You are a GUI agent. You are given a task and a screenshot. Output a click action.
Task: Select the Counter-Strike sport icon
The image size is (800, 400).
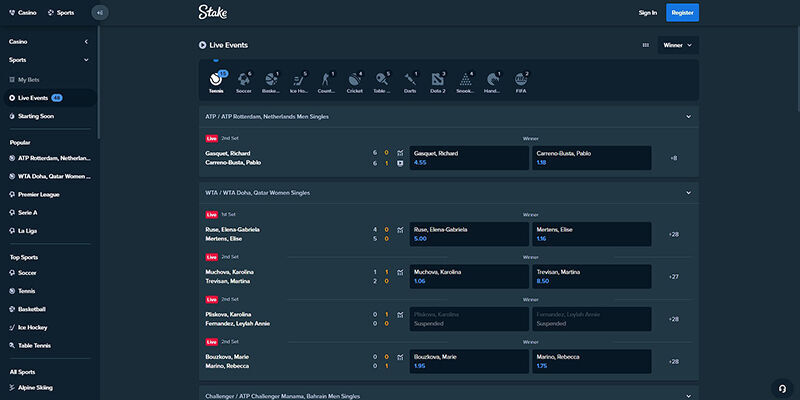pos(327,82)
